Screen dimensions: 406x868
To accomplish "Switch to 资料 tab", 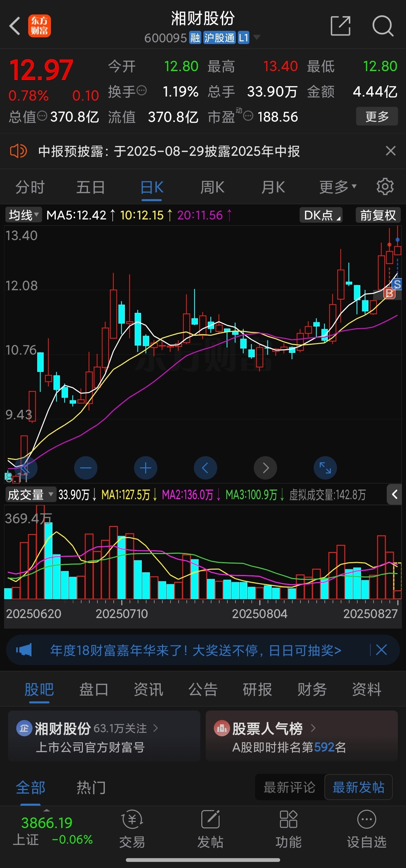I will (x=367, y=690).
